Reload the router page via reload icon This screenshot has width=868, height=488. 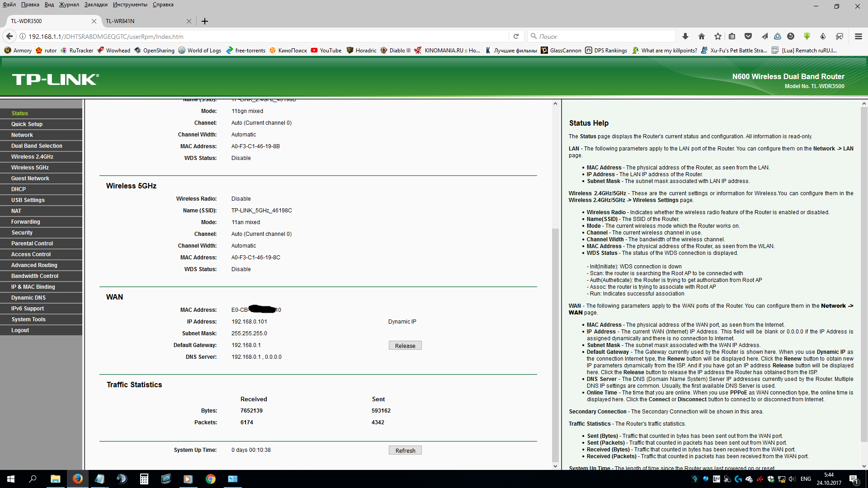(x=516, y=36)
